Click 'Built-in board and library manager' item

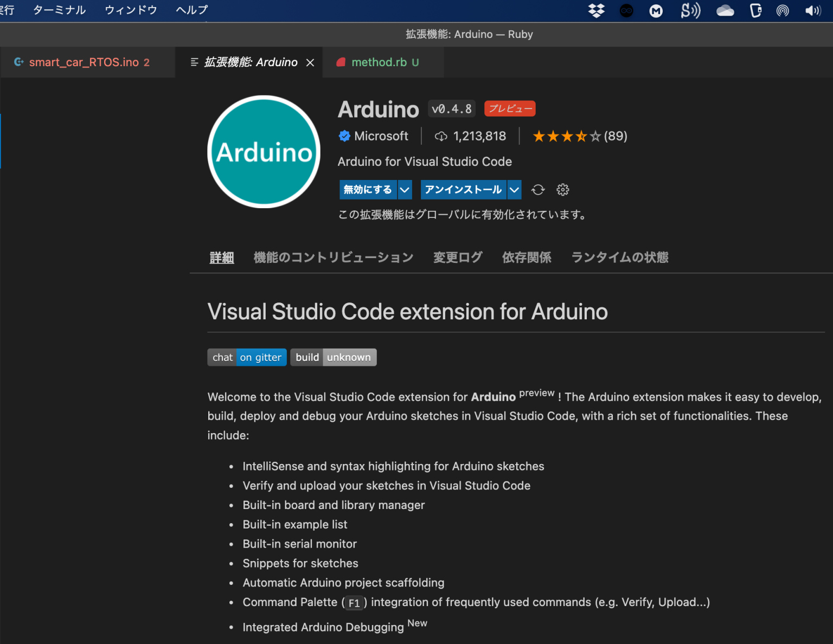334,505
